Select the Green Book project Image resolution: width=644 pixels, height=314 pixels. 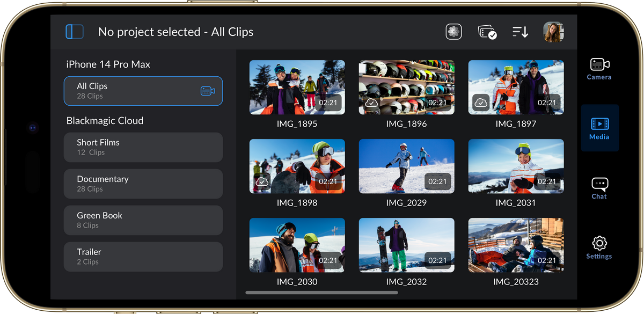pos(143,220)
